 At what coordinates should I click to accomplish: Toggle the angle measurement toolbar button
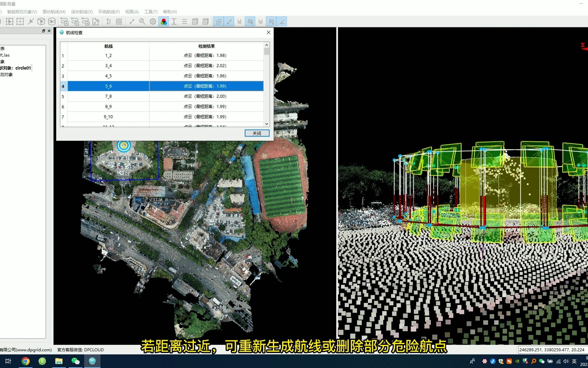click(282, 21)
